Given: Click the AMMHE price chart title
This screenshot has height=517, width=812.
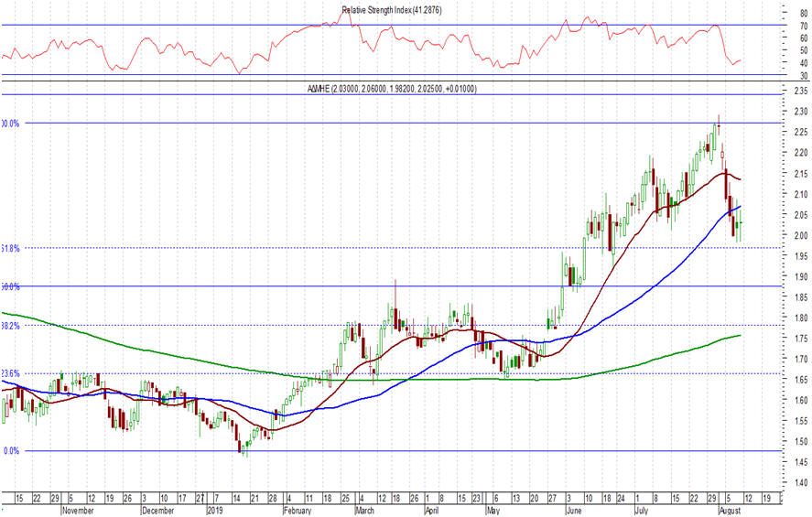Looking at the screenshot, I should [391, 89].
